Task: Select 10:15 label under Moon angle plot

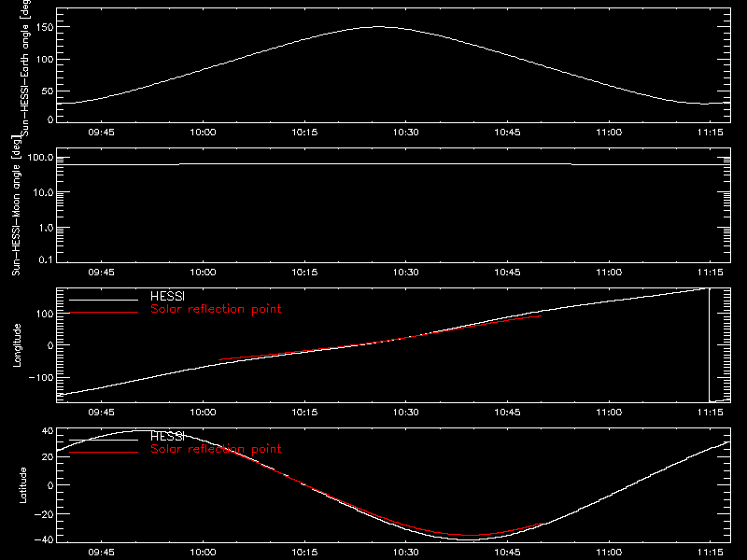Action: tap(304, 273)
